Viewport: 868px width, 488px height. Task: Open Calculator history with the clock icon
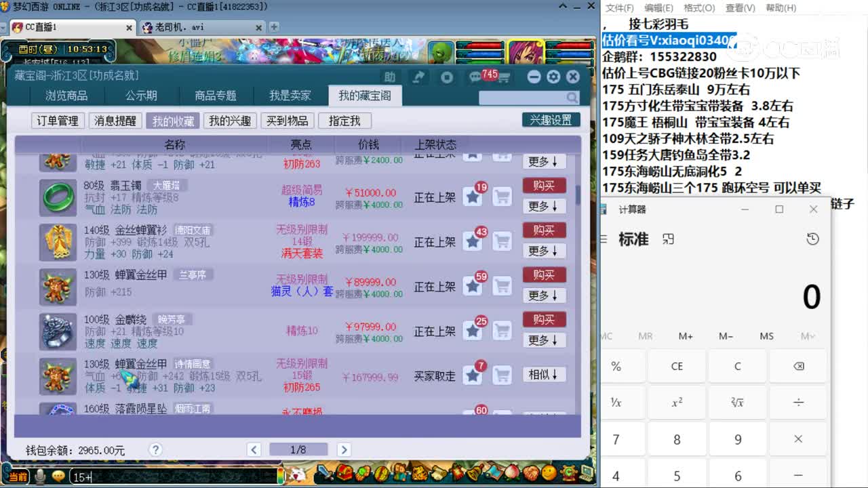(x=812, y=239)
